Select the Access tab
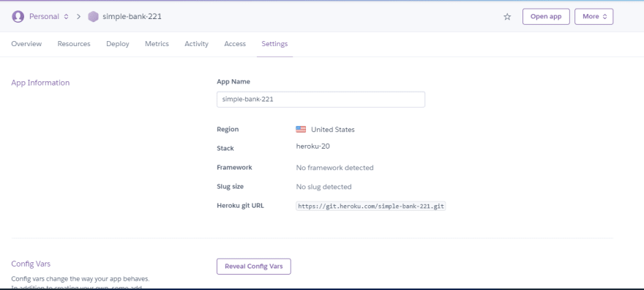The width and height of the screenshot is (644, 290). tap(235, 44)
